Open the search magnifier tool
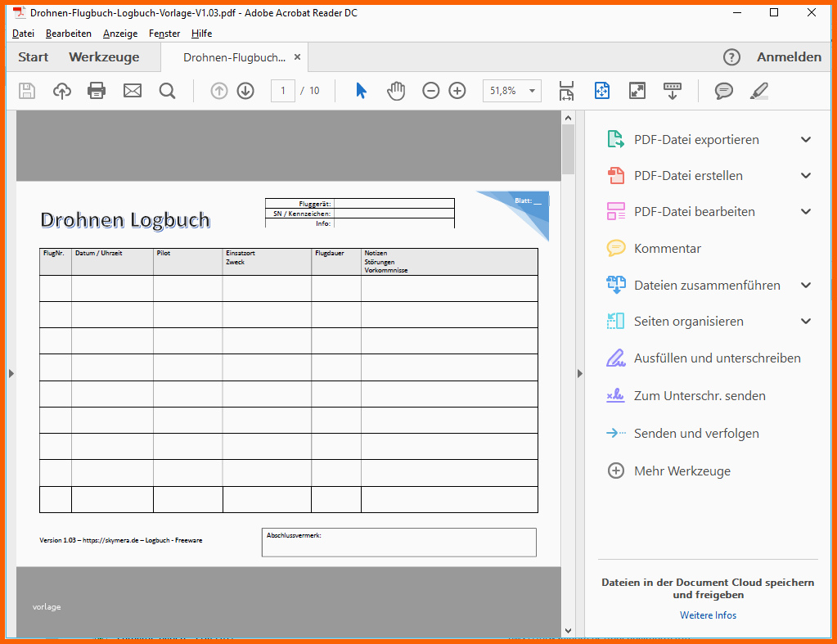Screen dimensions: 837x644 167,91
